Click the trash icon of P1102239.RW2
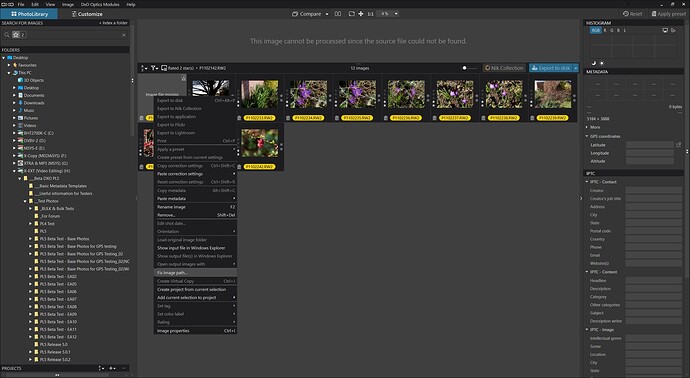This screenshot has height=378, width=690. pyautogui.click(x=532, y=118)
